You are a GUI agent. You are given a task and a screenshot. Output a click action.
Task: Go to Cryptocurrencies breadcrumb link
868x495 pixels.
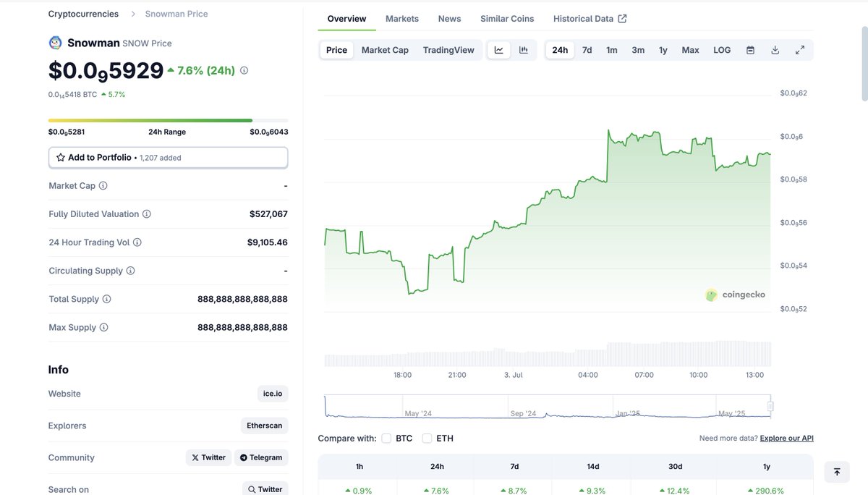[x=83, y=14]
